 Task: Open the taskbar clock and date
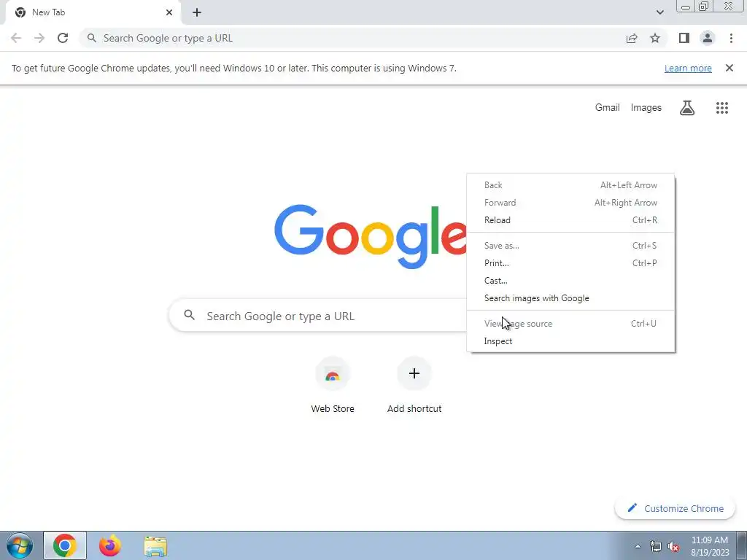point(710,546)
